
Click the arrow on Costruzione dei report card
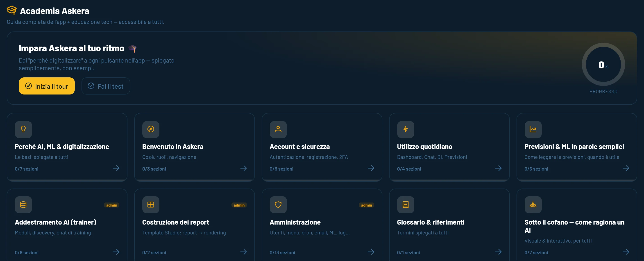[243, 252]
